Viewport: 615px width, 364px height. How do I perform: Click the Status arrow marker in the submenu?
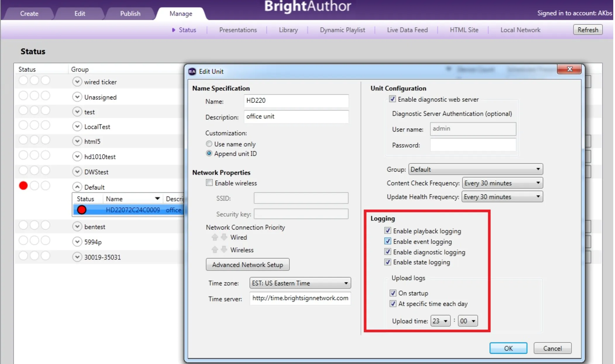pyautogui.click(x=174, y=30)
